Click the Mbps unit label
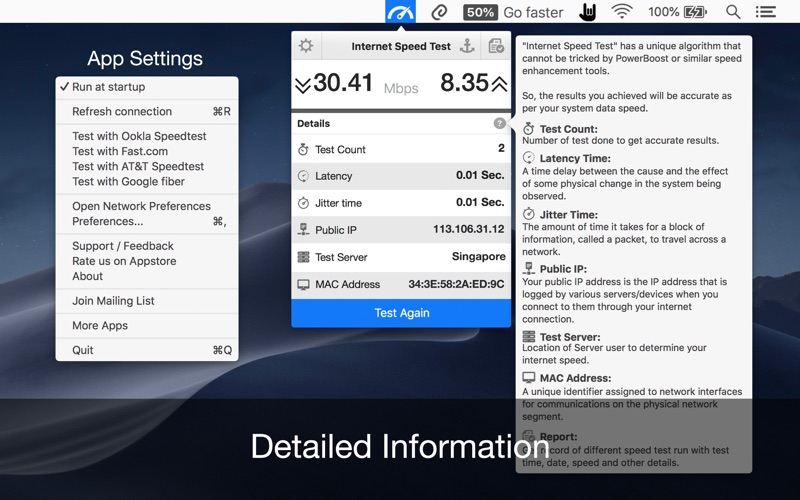The image size is (800, 500). 401,88
